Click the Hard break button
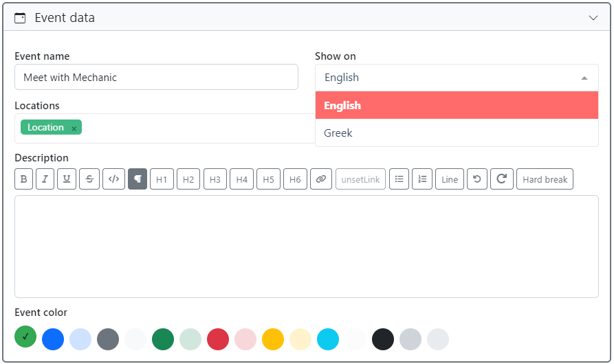This screenshot has height=364, width=614. (545, 179)
